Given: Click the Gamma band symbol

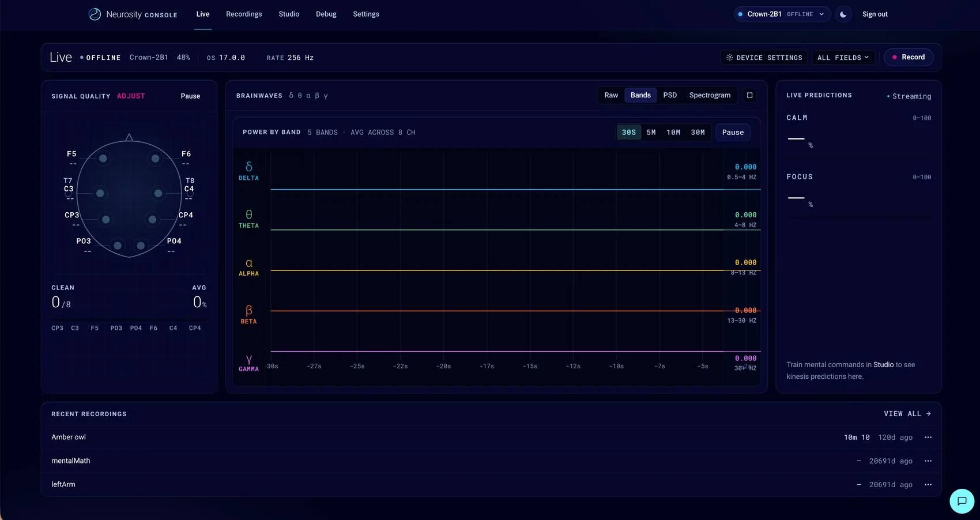Looking at the screenshot, I should tap(249, 359).
